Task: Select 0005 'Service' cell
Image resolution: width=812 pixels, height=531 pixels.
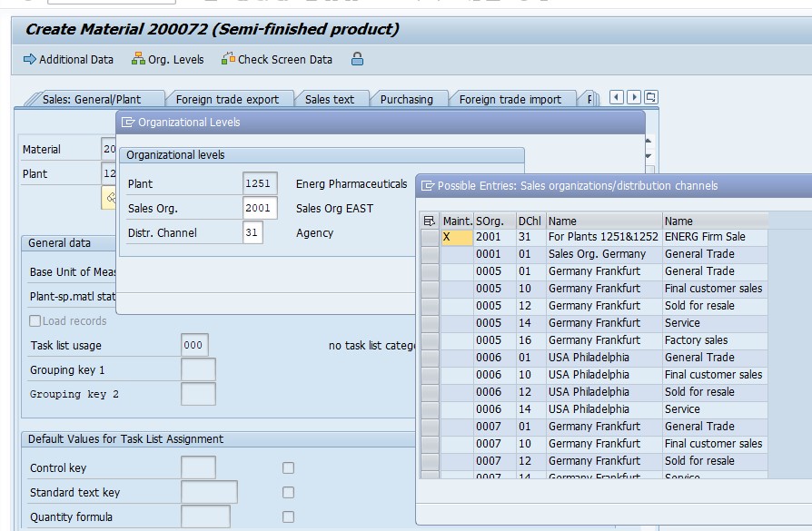Action: [715, 323]
